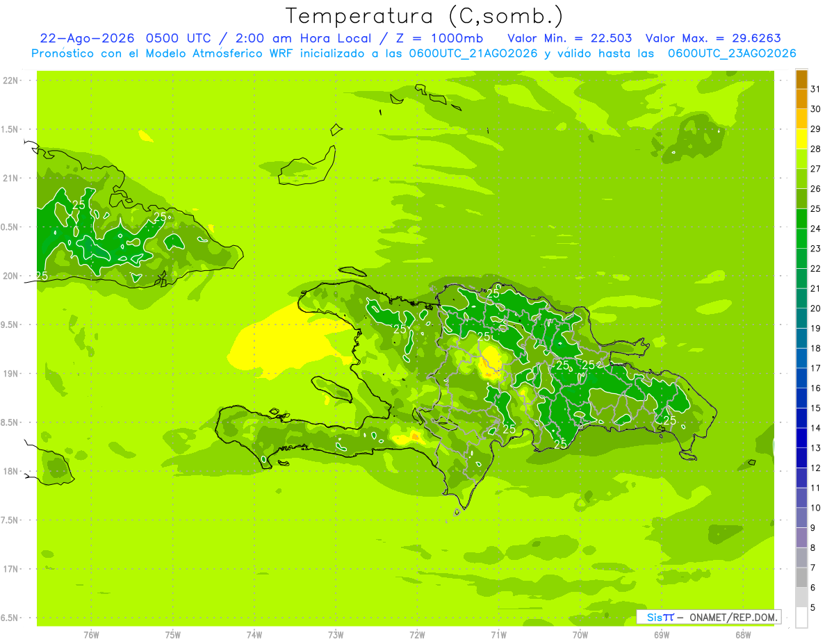834x644 pixels.
Task: Click 'Valor Min. = 22.503'
Action: (x=570, y=38)
